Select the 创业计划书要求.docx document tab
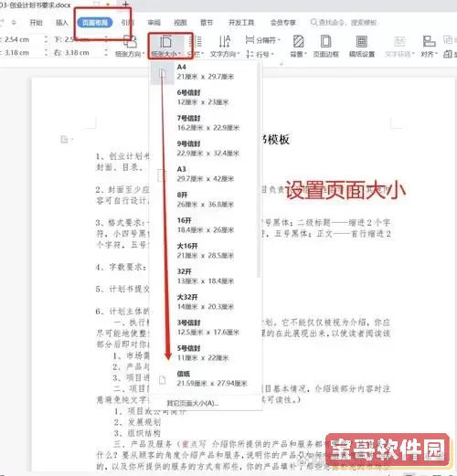Viewport: 457px width, 476px height. [x=36, y=5]
